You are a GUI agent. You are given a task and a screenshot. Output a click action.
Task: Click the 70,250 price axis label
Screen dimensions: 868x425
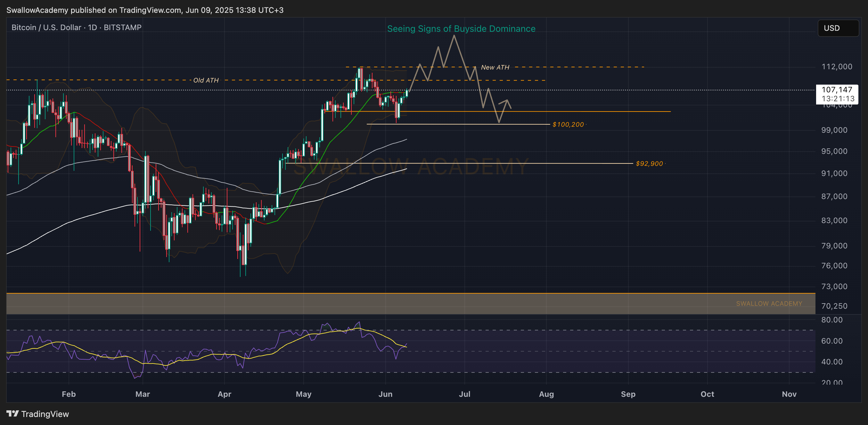(x=834, y=306)
